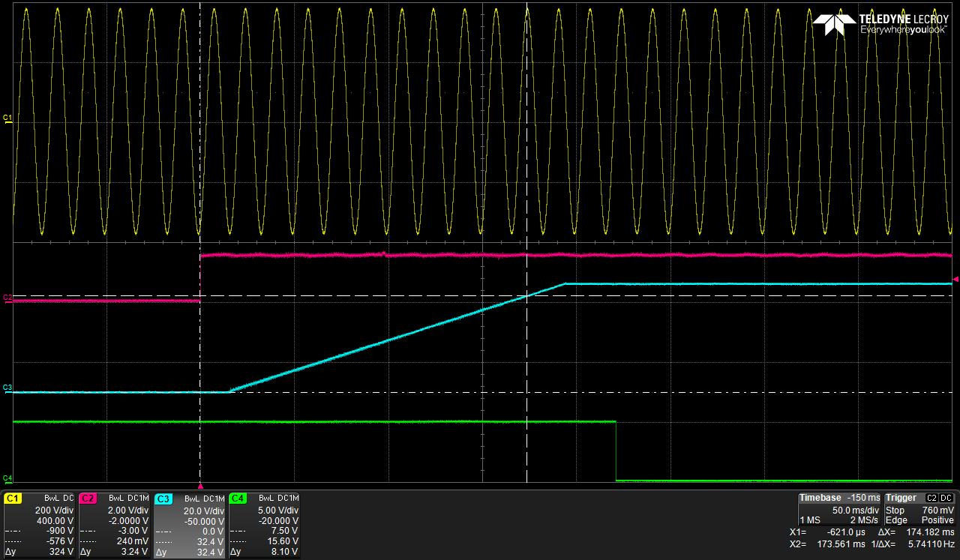Image resolution: width=960 pixels, height=560 pixels.
Task: Select the cyan C3 channel badge
Action: [163, 499]
